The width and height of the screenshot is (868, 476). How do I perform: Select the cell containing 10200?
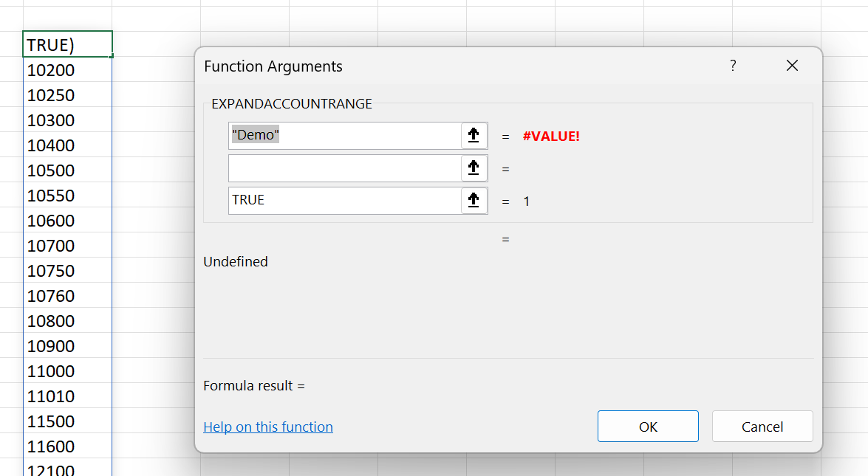pos(67,69)
